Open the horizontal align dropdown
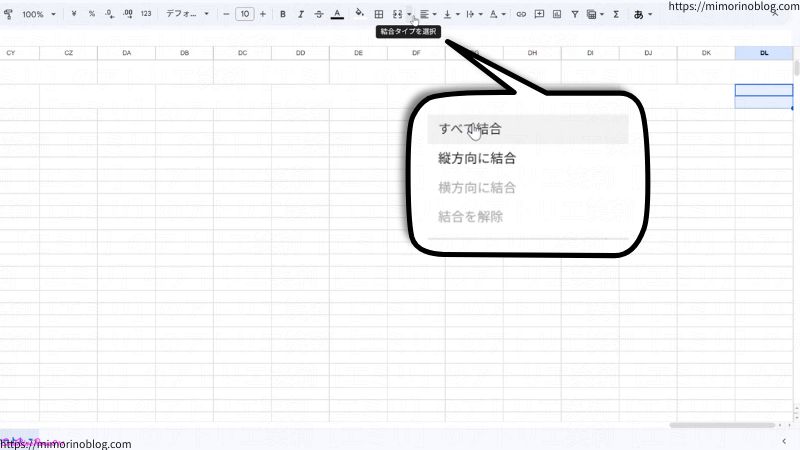The image size is (800, 450). 428,14
